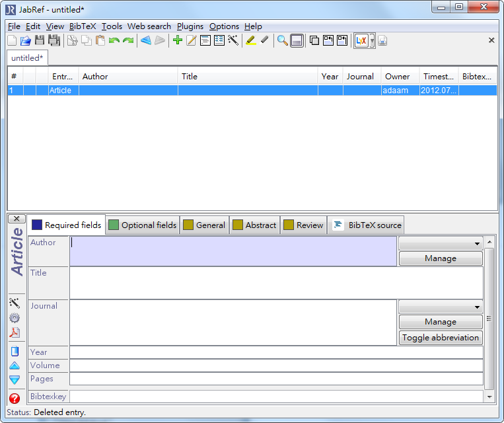Click the arrow icon second left of the LyX button
504x423 pixels.
coord(328,40)
